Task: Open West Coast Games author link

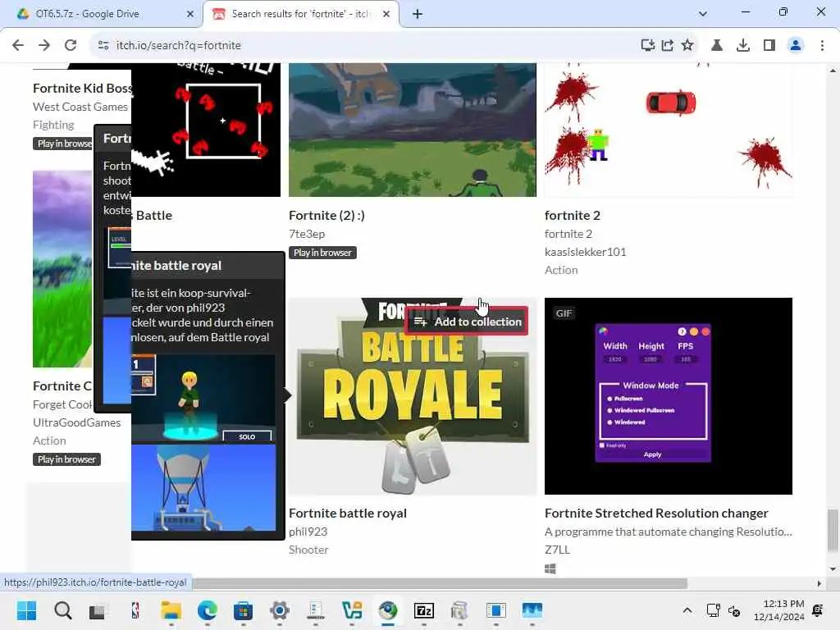Action: pyautogui.click(x=80, y=107)
